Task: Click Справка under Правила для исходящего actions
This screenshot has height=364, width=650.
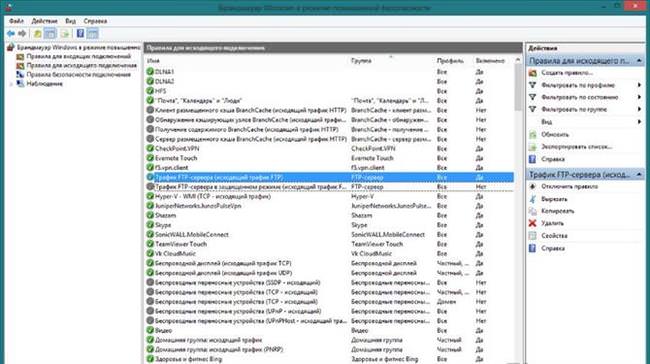Action: (x=553, y=159)
